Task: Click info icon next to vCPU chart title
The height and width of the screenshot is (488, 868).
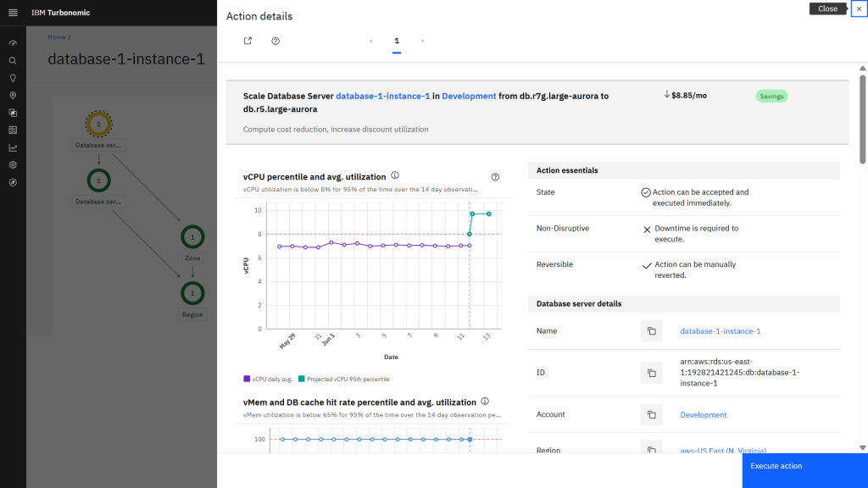Action: pos(395,175)
